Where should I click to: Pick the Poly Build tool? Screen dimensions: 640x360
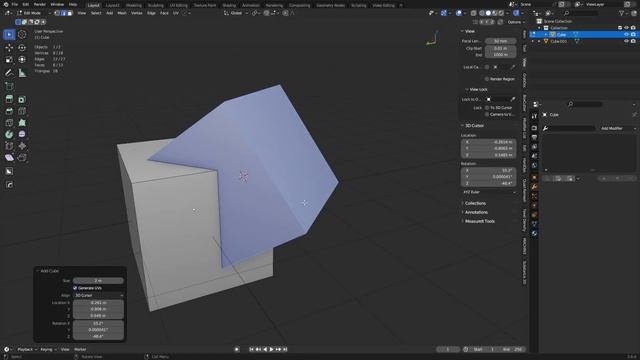point(22,123)
